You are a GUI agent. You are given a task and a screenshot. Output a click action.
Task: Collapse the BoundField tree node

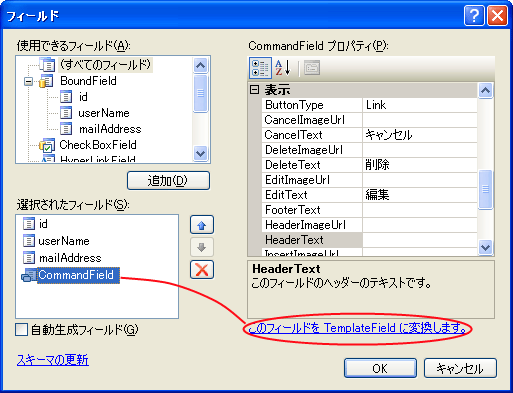point(29,81)
